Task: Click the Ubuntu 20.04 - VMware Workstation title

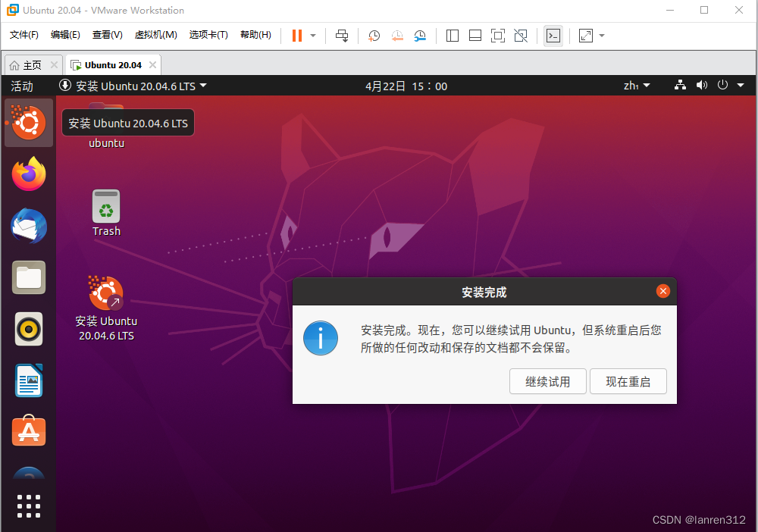Action: tap(103, 10)
